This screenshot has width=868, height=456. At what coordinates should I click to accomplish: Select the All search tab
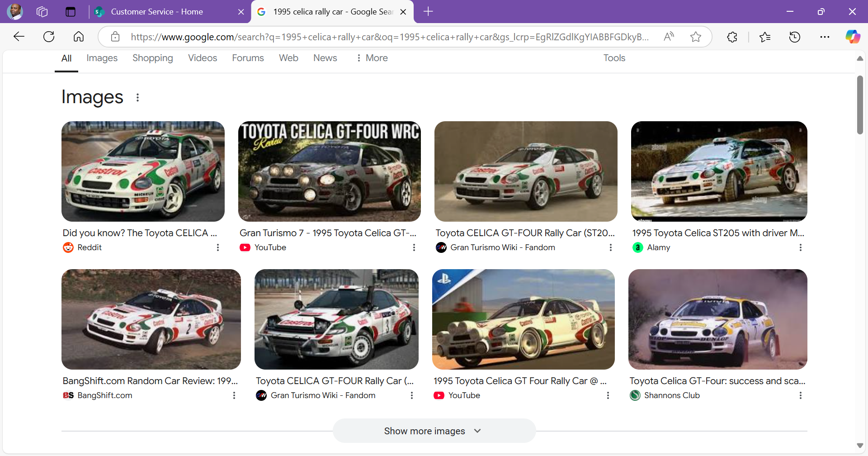click(66, 58)
